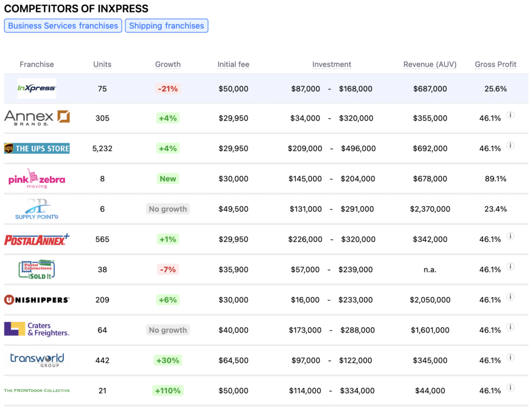Click the Initial fee column header
This screenshot has height=414, width=532.
(233, 64)
